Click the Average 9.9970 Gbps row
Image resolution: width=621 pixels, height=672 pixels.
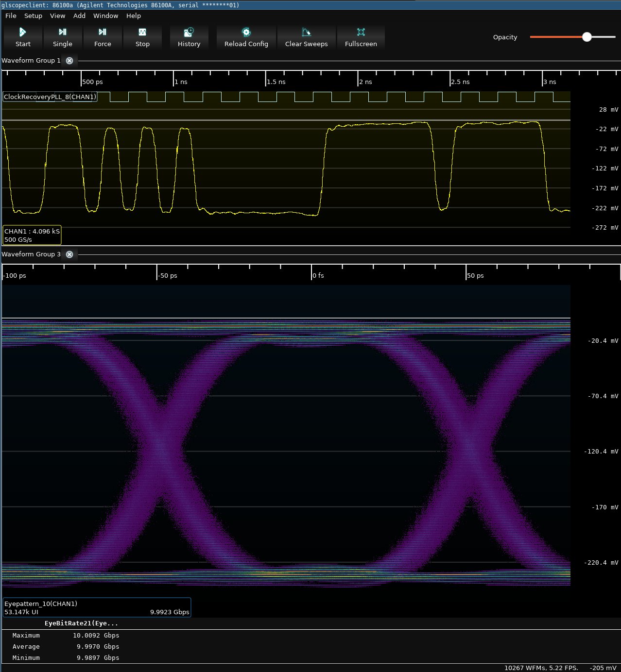point(66,646)
